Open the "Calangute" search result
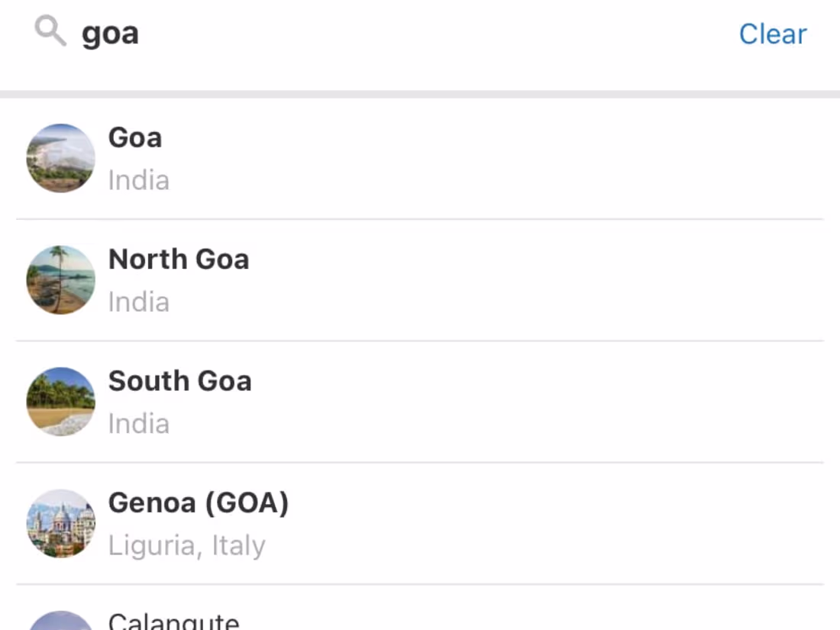 174,621
